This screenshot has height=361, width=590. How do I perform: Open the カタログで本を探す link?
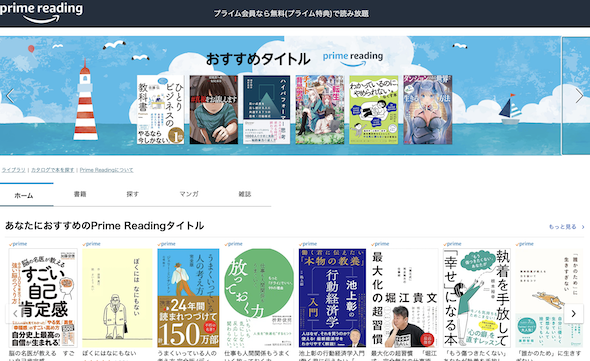point(52,170)
